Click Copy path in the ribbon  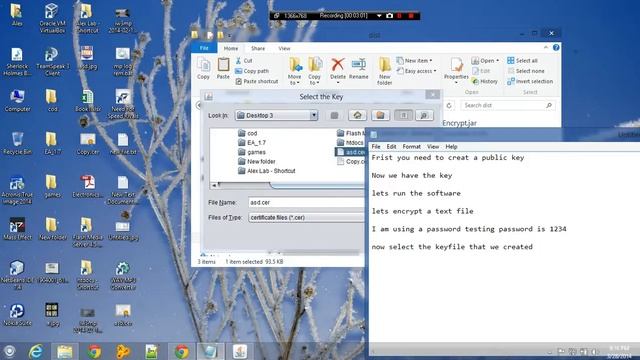[252, 71]
